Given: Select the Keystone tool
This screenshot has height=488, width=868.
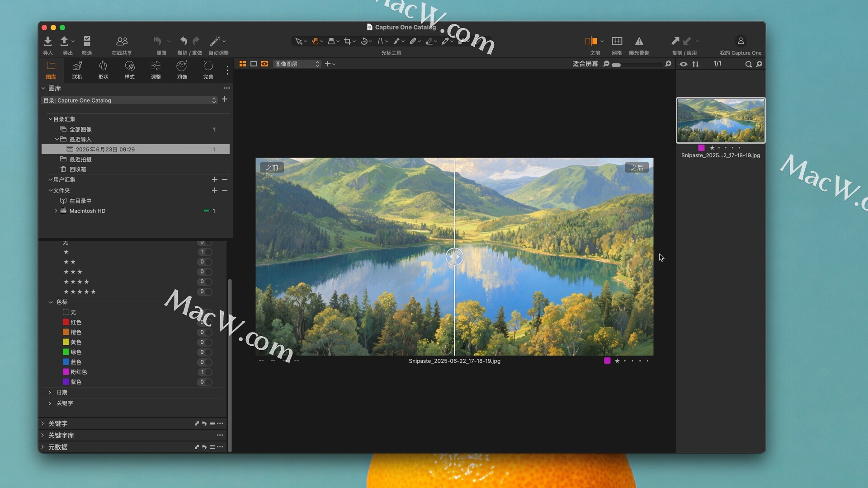Looking at the screenshot, I should 380,41.
